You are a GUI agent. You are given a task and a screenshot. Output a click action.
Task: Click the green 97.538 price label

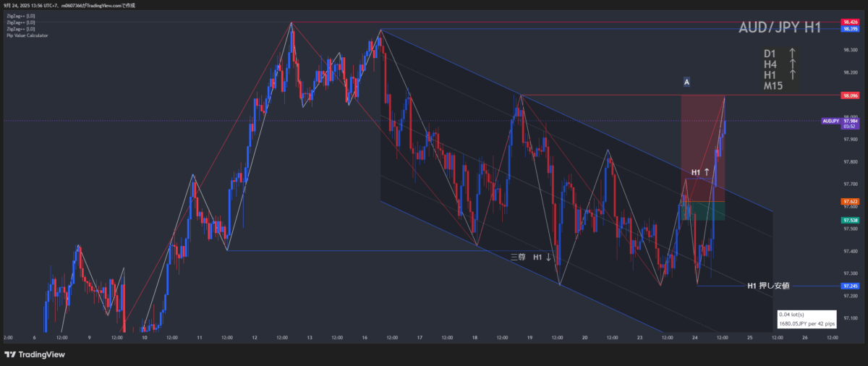(850, 219)
